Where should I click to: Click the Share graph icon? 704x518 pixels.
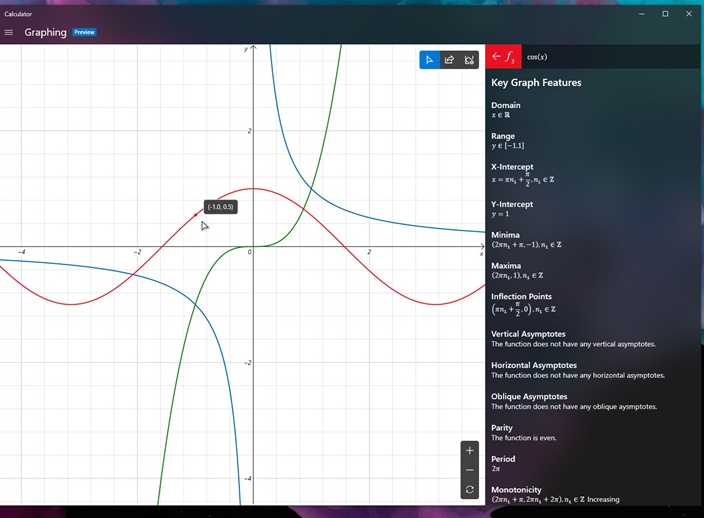(449, 60)
